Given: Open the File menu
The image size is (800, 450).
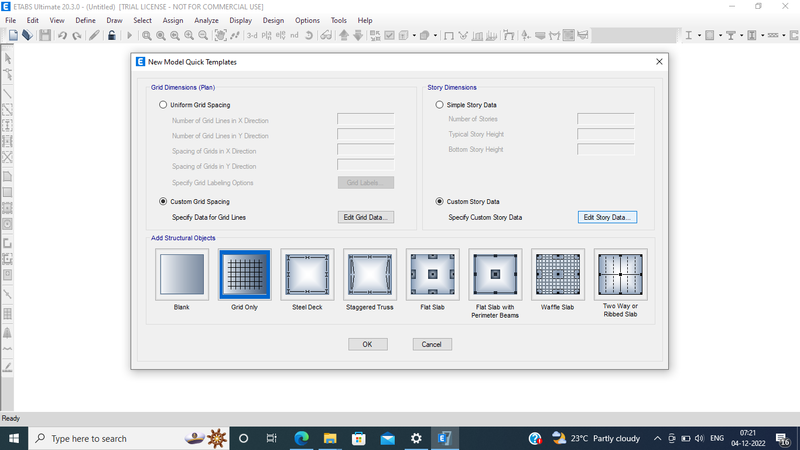Looking at the screenshot, I should (x=11, y=20).
